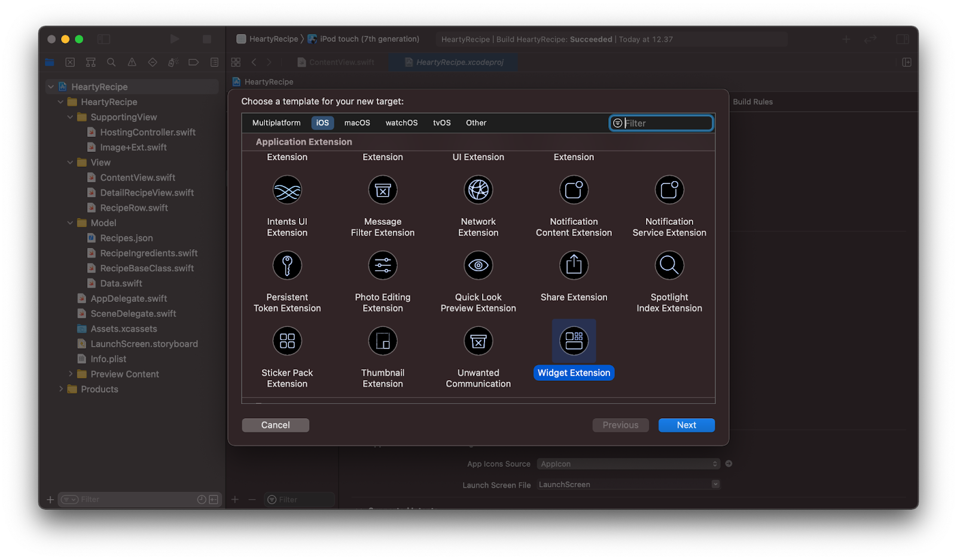Viewport: 957px width, 560px height.
Task: Click the Cancel button
Action: point(276,425)
